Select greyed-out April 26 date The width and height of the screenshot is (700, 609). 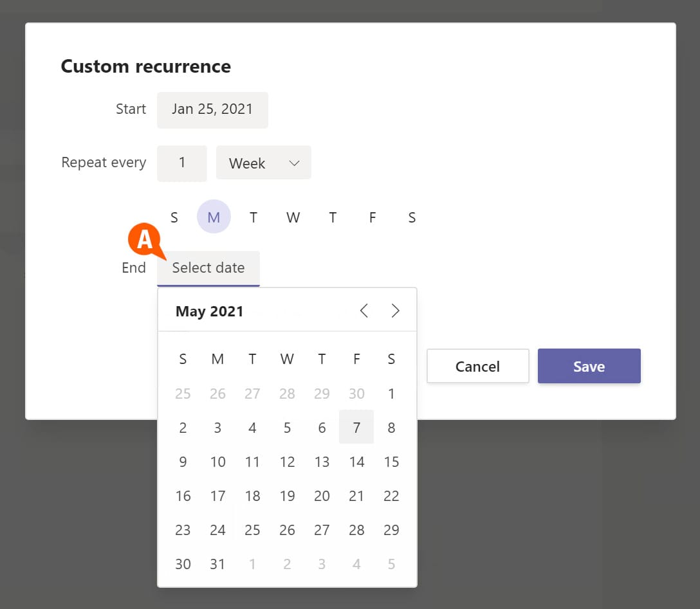point(217,394)
